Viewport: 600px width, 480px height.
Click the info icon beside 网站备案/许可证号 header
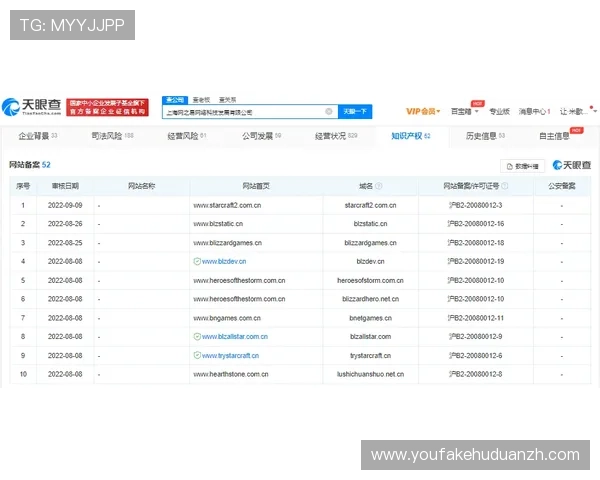pyautogui.click(x=505, y=186)
